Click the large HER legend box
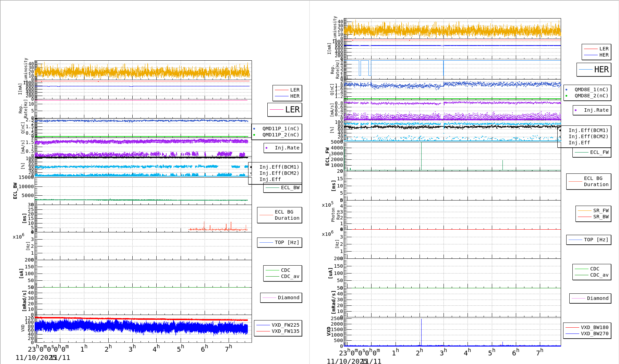The height and width of the screenshot is (364, 619). coord(594,70)
